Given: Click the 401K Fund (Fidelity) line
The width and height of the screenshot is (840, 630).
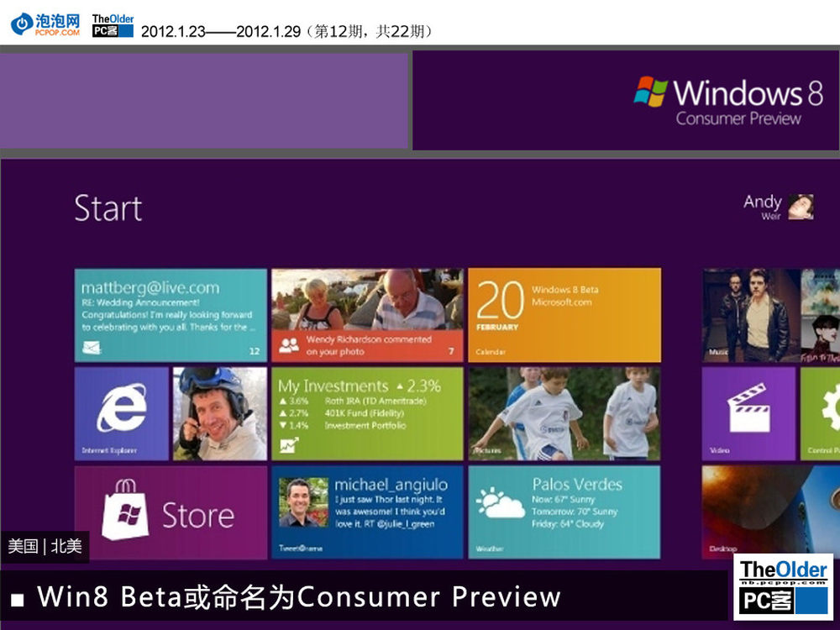Looking at the screenshot, I should [x=365, y=413].
